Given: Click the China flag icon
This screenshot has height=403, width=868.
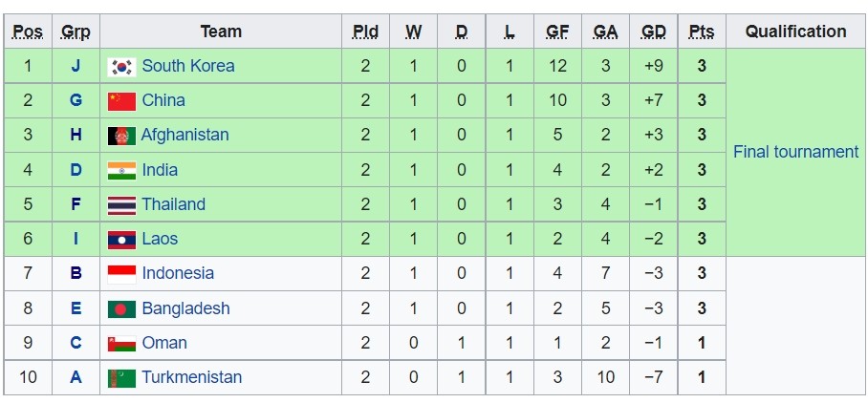Looking at the screenshot, I should 121,101.
